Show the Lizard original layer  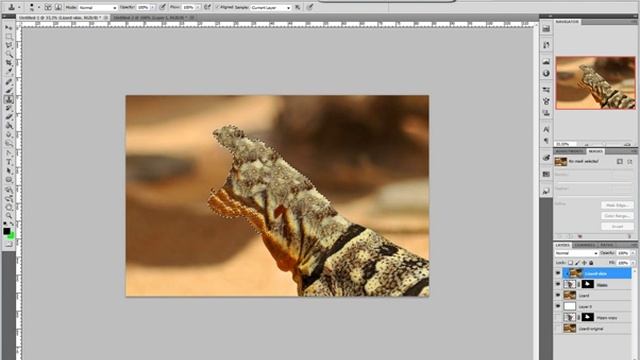tap(558, 328)
